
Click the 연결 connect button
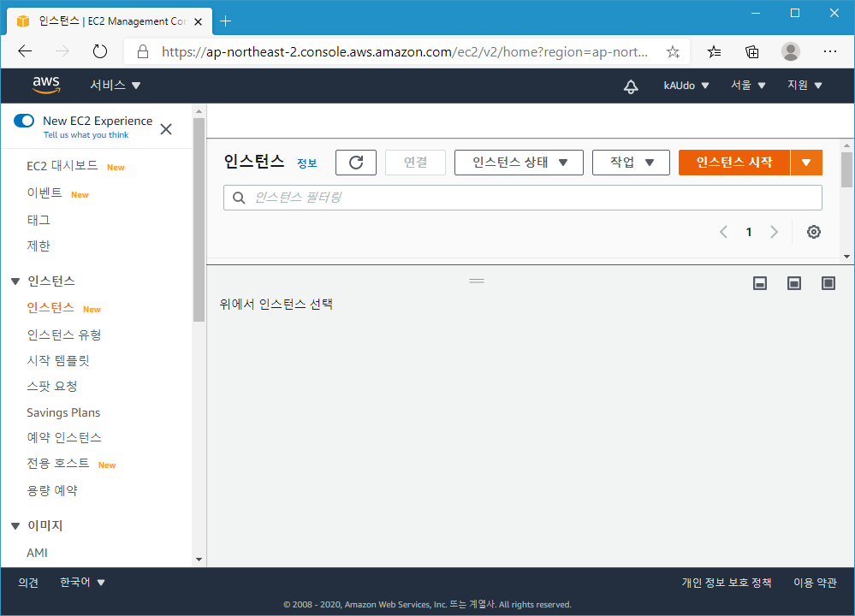[x=415, y=163]
